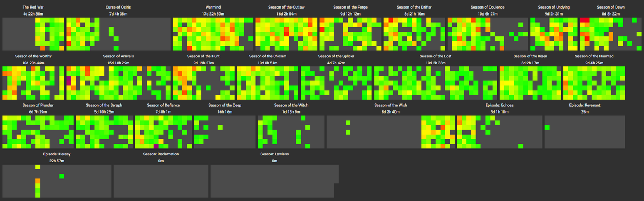The height and width of the screenshot is (201, 644).
Task: Click the "10d 6h 27m" time value
Action: [487, 13]
